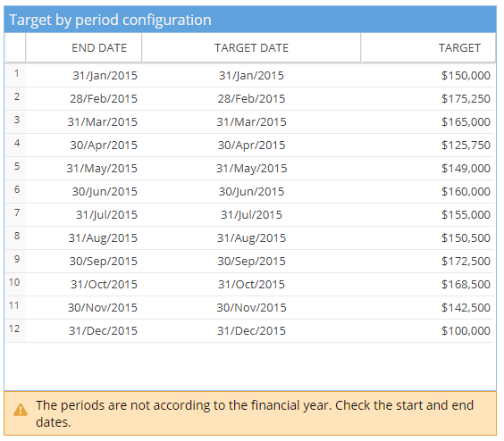Click the financial year warning message
This screenshot has height=441, width=504.
(x=255, y=413)
